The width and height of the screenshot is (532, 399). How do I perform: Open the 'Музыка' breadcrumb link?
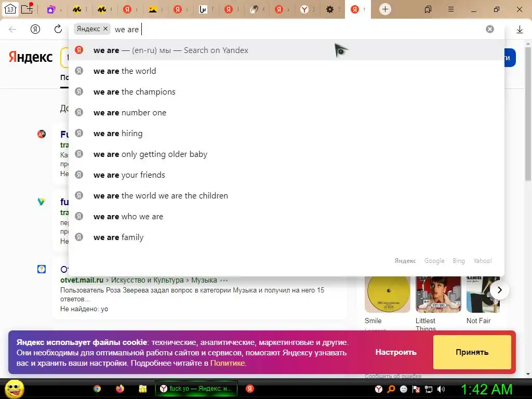204,280
